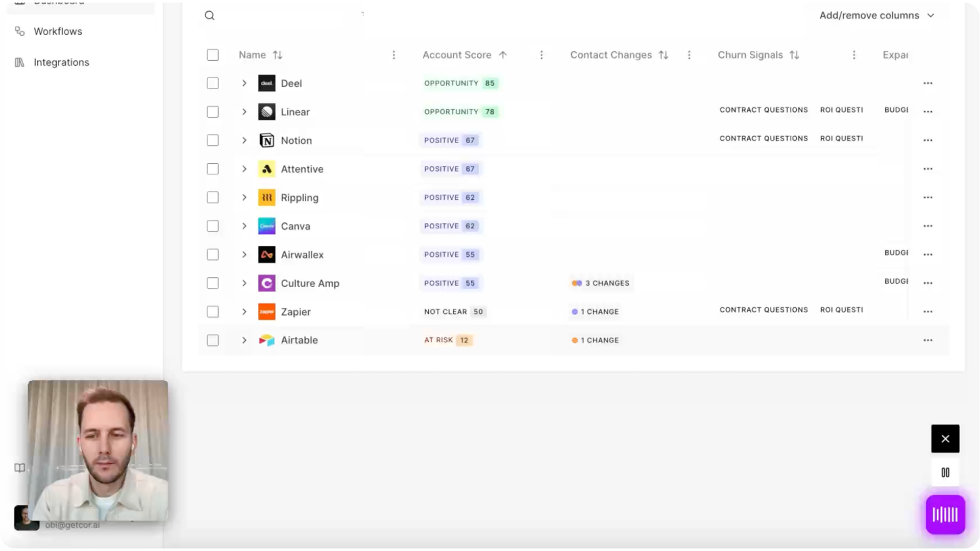Click the Zapier company logo
Image resolution: width=980 pixels, height=551 pixels.
click(266, 312)
